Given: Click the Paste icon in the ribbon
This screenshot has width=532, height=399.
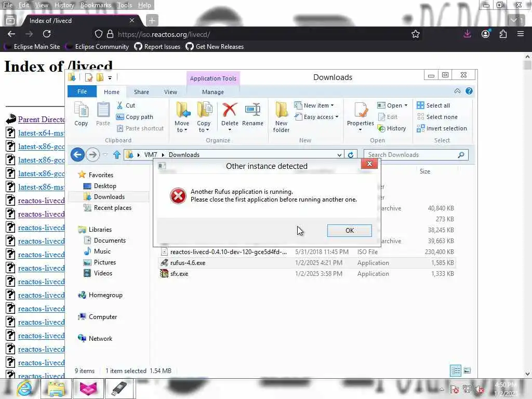Looking at the screenshot, I should click(103, 114).
